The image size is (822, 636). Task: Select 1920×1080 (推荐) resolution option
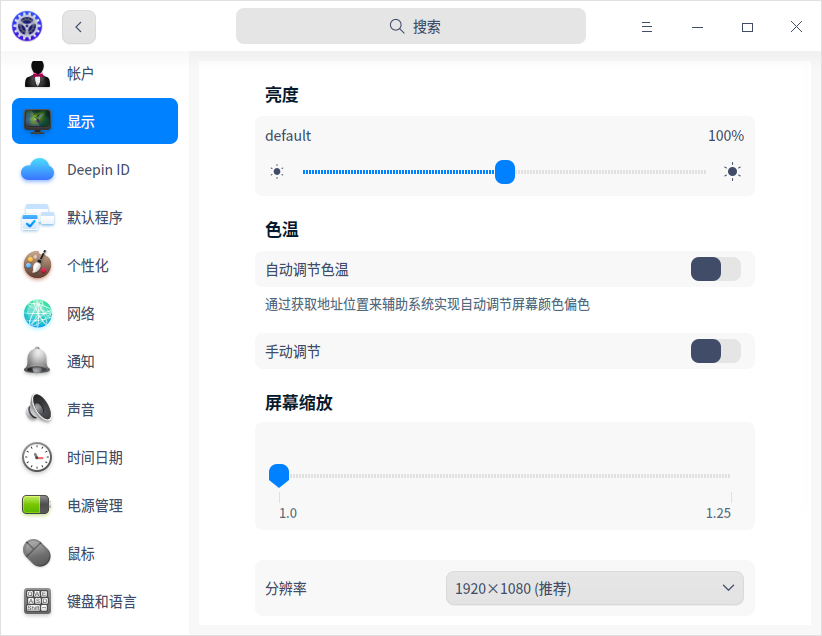(594, 588)
